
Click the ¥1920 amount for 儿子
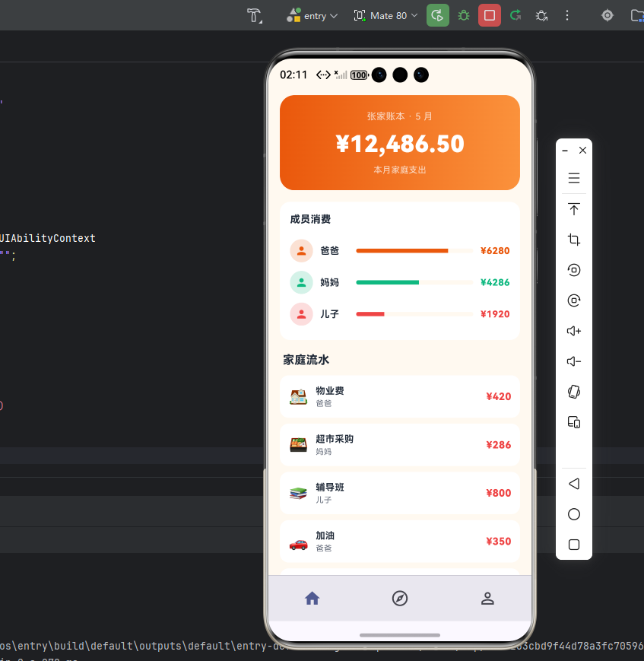pyautogui.click(x=495, y=314)
